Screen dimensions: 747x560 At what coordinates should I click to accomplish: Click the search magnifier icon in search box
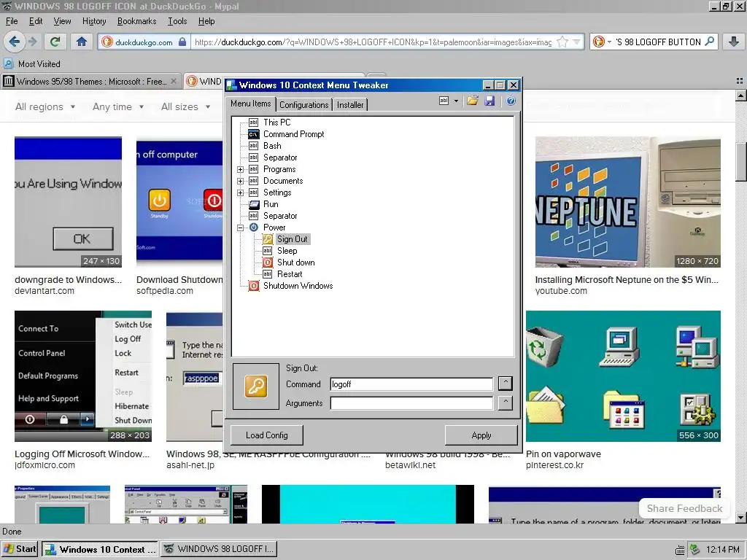point(709,42)
